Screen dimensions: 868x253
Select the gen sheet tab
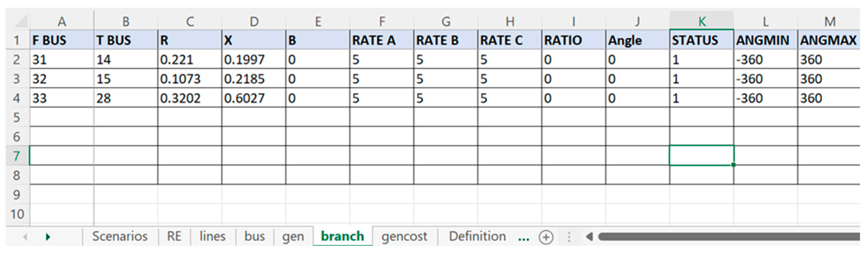point(293,236)
